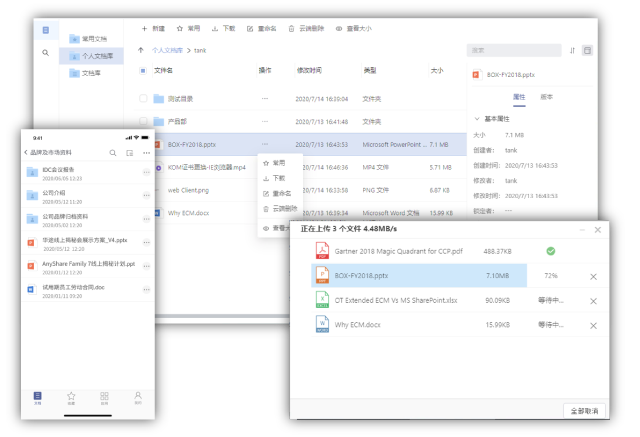Open the sort order dropdown beside search box
The width and height of the screenshot is (640, 437).
[572, 50]
